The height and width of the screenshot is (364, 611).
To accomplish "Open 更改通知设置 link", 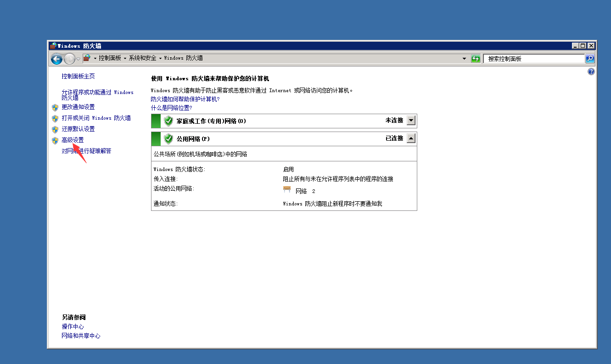I will tap(78, 107).
